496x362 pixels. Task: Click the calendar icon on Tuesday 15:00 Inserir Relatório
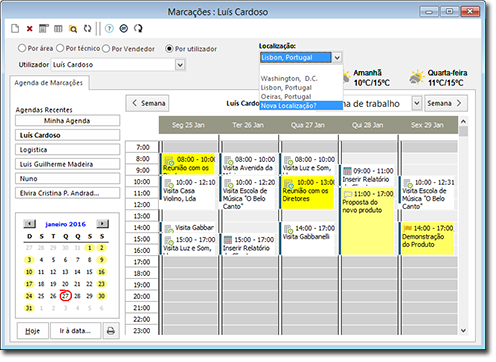(x=228, y=240)
